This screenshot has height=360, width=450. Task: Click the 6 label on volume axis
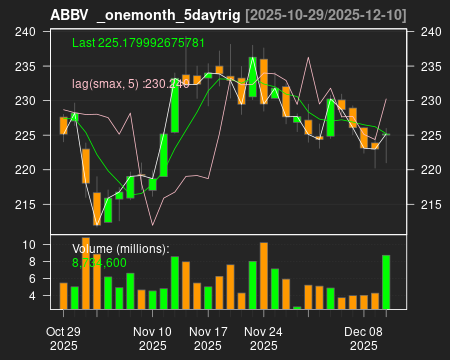click(x=32, y=279)
